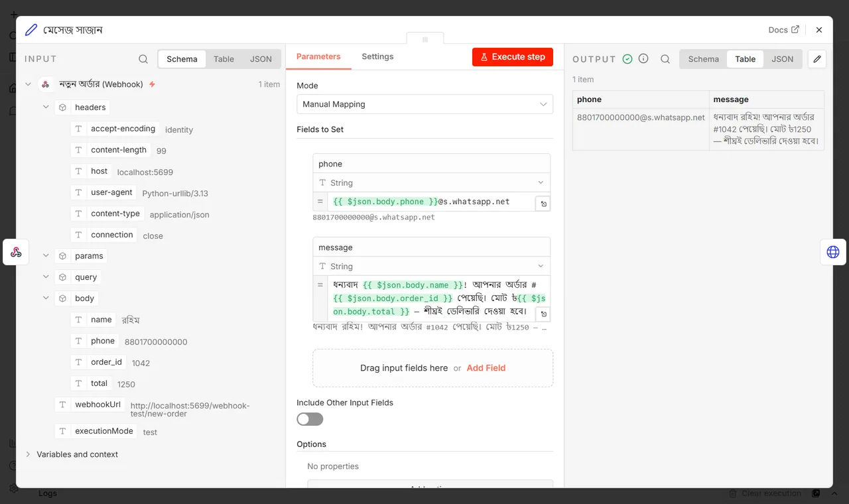Switch INPUT view to Table
The width and height of the screenshot is (849, 504).
point(224,59)
